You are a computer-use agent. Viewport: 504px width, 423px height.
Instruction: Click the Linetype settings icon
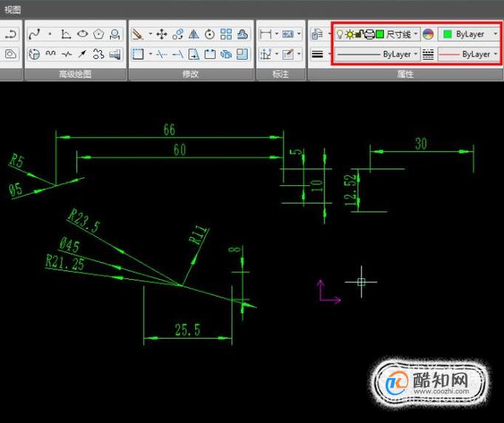tap(428, 55)
